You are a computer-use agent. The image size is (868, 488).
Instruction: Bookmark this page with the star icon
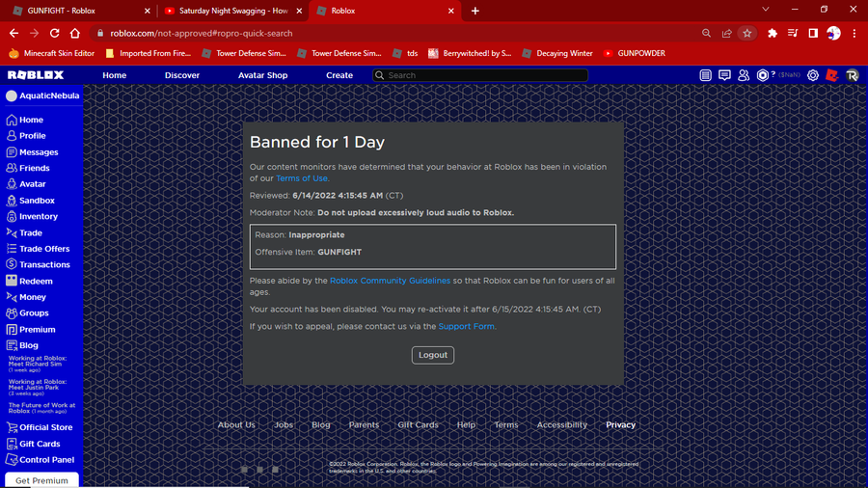[x=747, y=33]
